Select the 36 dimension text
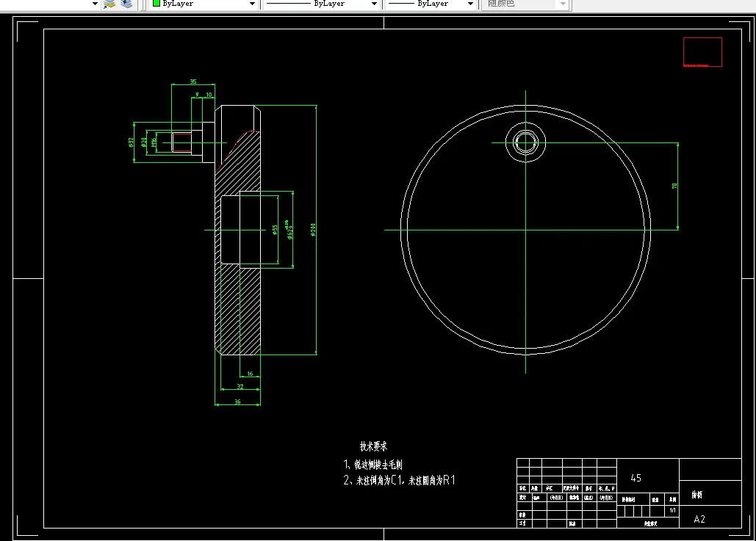Viewport: 756px width, 541px height. [x=237, y=402]
